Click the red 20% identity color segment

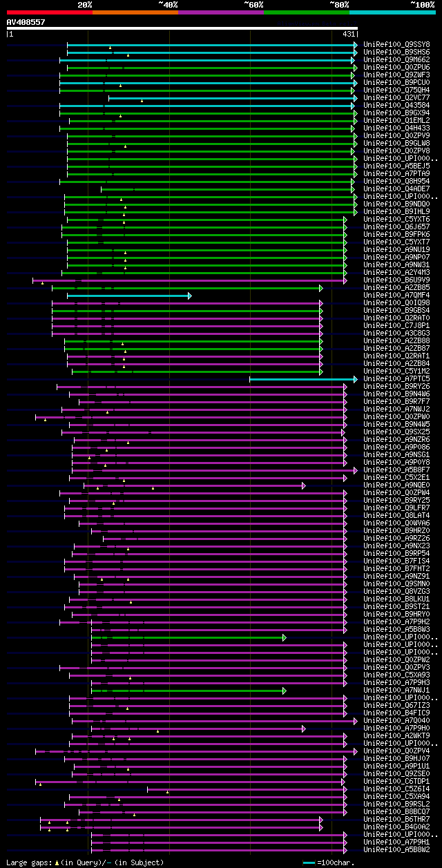(x=50, y=12)
